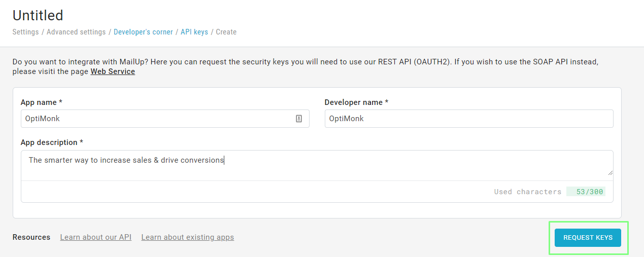The height and width of the screenshot is (257, 644).
Task: Navigate to Developer's corner breadcrumb link
Action: [x=143, y=32]
